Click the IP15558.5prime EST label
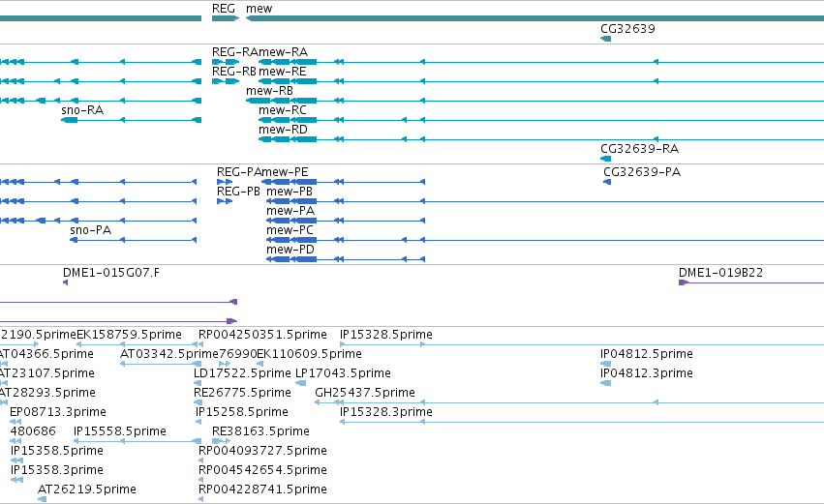 [120, 431]
